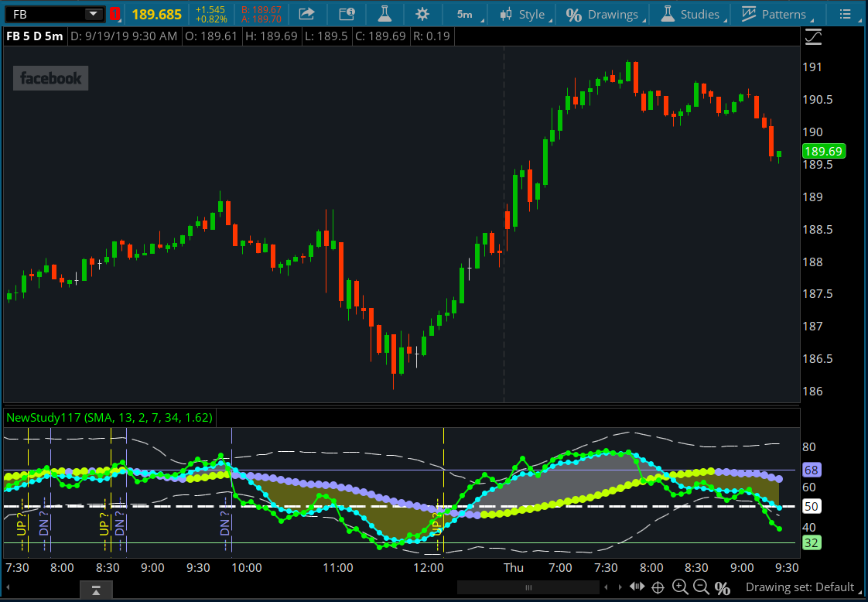
Task: Click the chart scale curve icon
Action: 814,36
